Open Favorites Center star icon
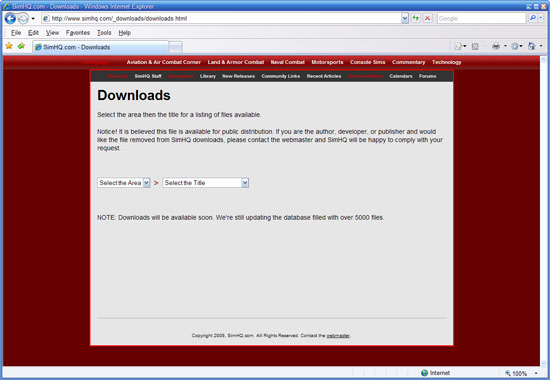 (9, 46)
